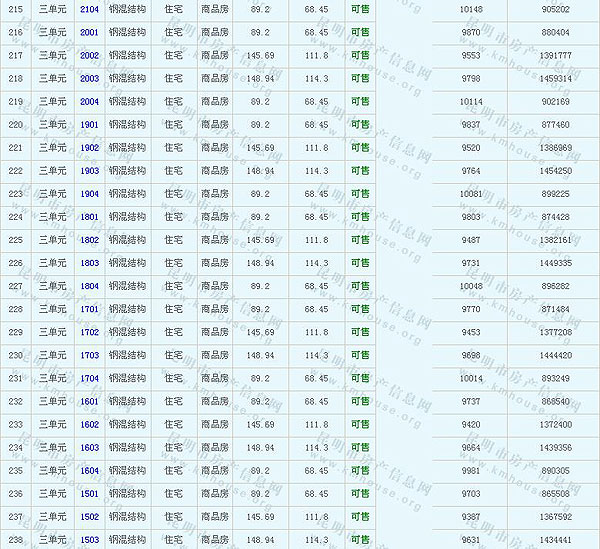Open room 1503 link
The width and height of the screenshot is (600, 549).
(89, 540)
